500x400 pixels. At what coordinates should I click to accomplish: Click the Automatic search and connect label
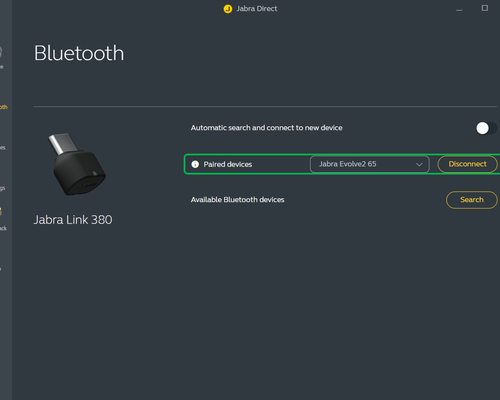pos(266,128)
